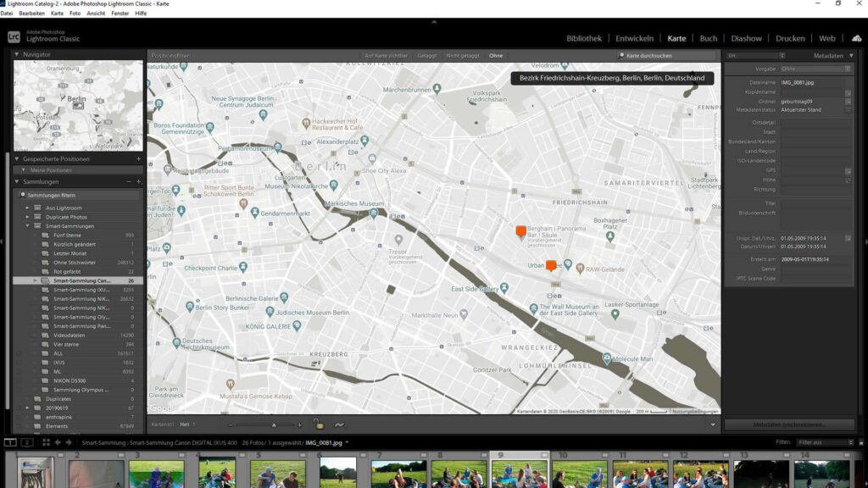The image size is (868, 488).
Task: Click the plus icon in Sammlungen header
Action: pos(138,181)
